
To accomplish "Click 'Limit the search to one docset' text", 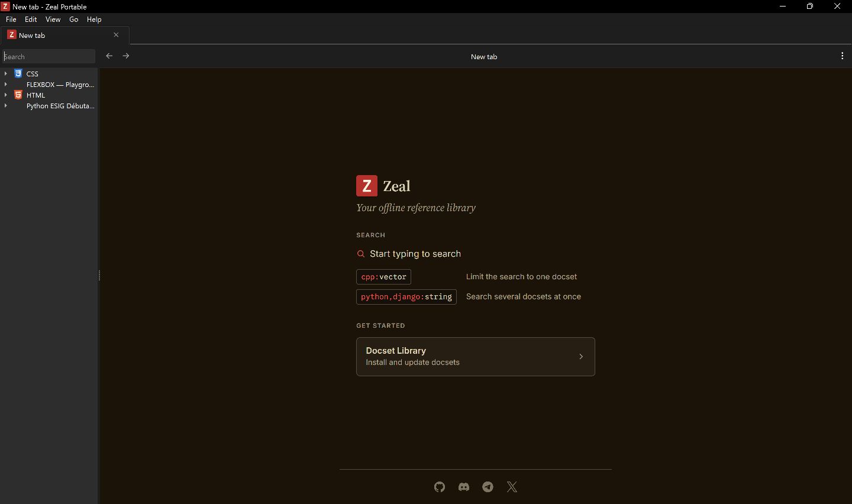I will [521, 277].
